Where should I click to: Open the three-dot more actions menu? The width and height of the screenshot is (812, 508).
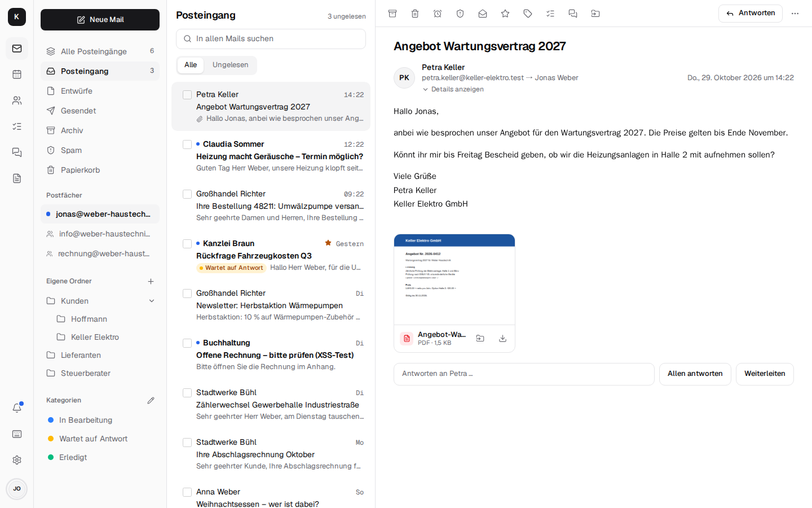tap(795, 14)
